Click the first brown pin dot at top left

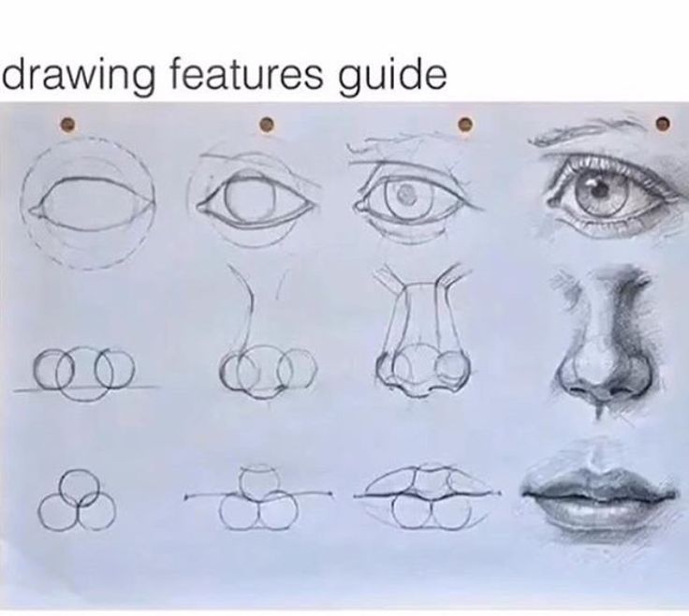coord(68,125)
